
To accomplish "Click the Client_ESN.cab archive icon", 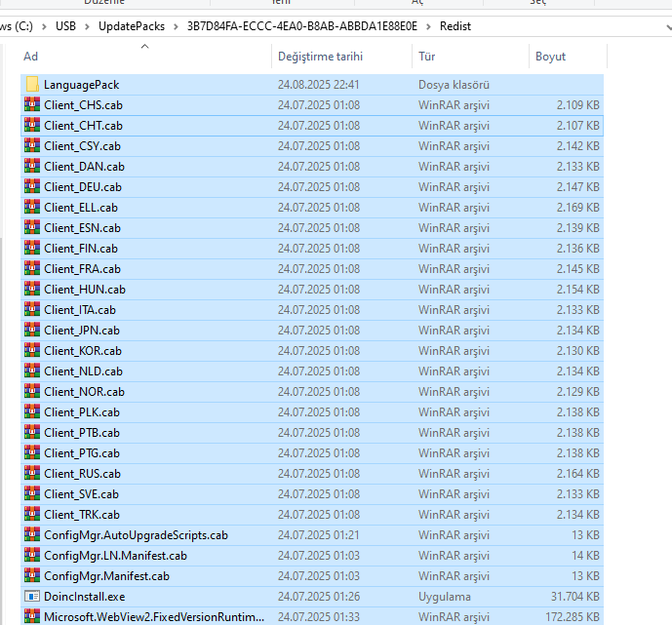I will pos(32,227).
